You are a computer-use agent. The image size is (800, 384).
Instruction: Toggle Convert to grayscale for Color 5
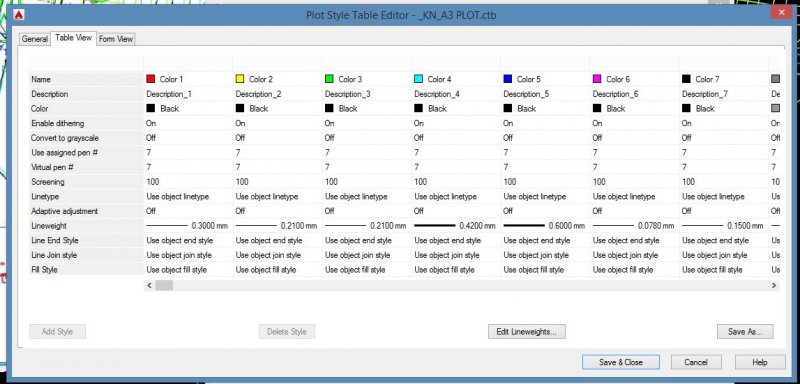pyautogui.click(x=545, y=138)
